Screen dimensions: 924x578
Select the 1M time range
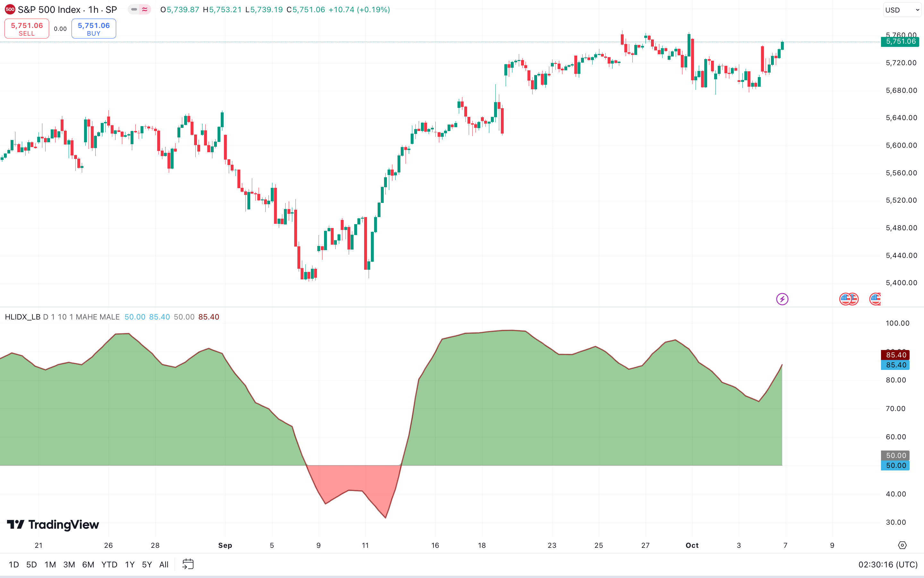50,565
